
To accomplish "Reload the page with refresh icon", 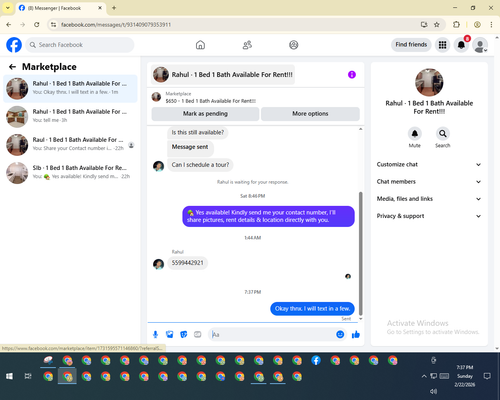I will 37,25.
